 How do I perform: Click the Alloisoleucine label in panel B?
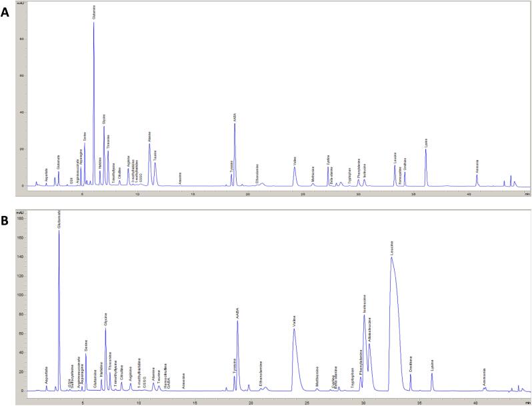tap(369, 329)
